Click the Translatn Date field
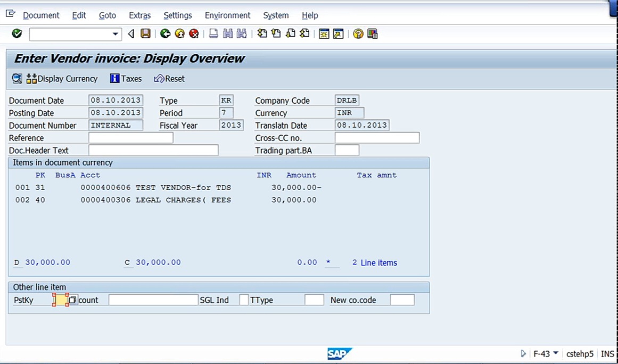Screen dimensions: 618x364 (x=362, y=125)
